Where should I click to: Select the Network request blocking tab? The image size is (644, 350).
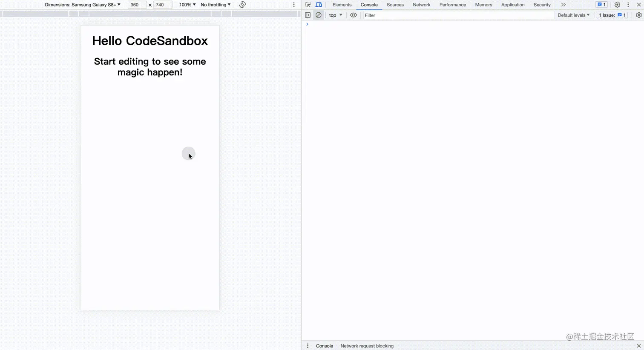click(x=367, y=346)
